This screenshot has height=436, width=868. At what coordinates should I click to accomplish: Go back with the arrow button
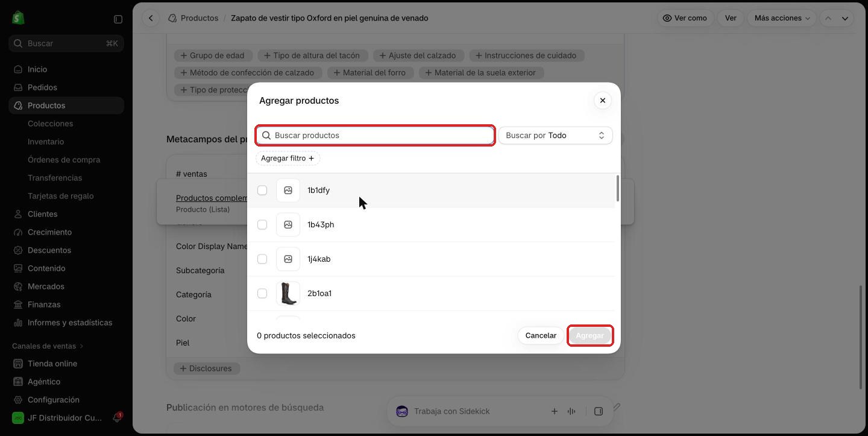pyautogui.click(x=151, y=18)
